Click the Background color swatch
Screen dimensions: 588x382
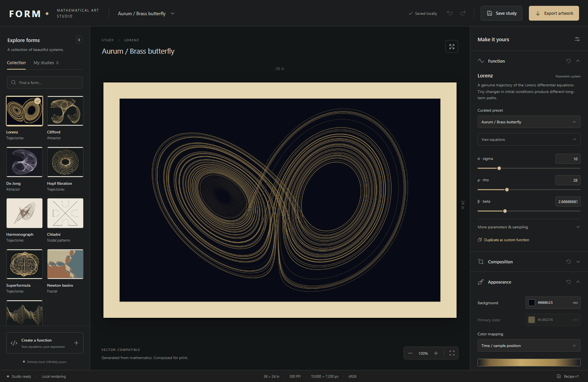pos(532,303)
